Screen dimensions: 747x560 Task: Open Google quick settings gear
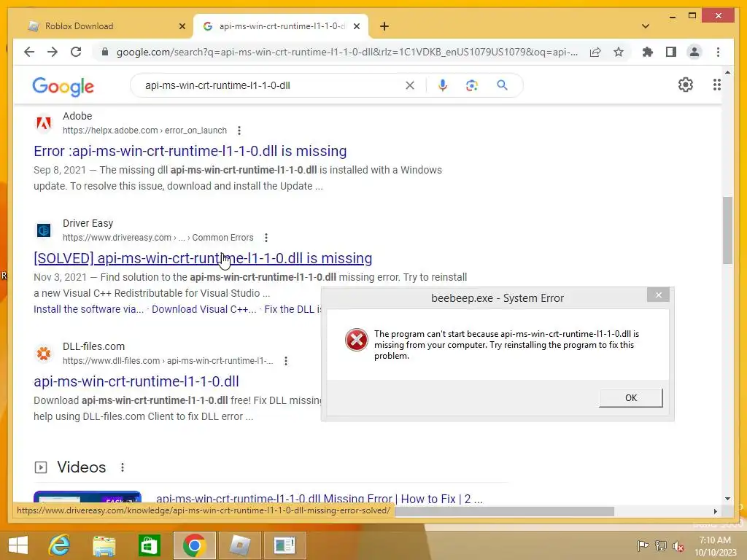tap(686, 85)
